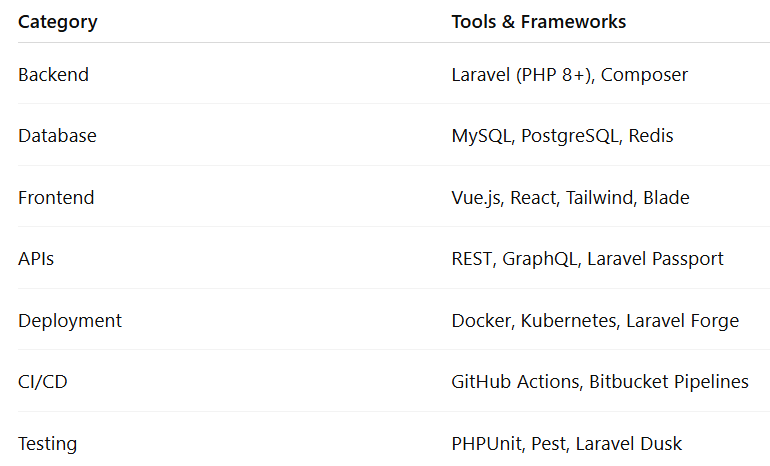Click the word Tailwind in Frontend row
The width and height of the screenshot is (770, 466).
click(x=597, y=198)
